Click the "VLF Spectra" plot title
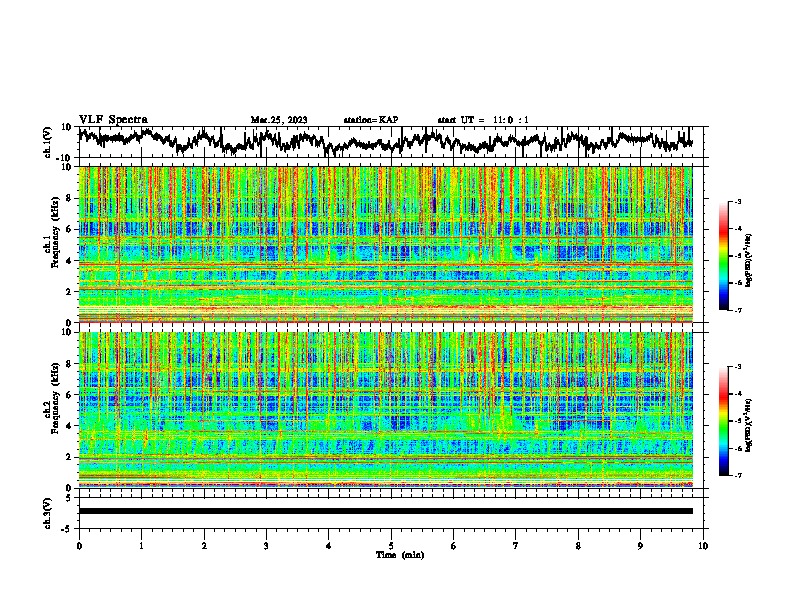Image resolution: width=792 pixels, height=612 pixels. 113,119
